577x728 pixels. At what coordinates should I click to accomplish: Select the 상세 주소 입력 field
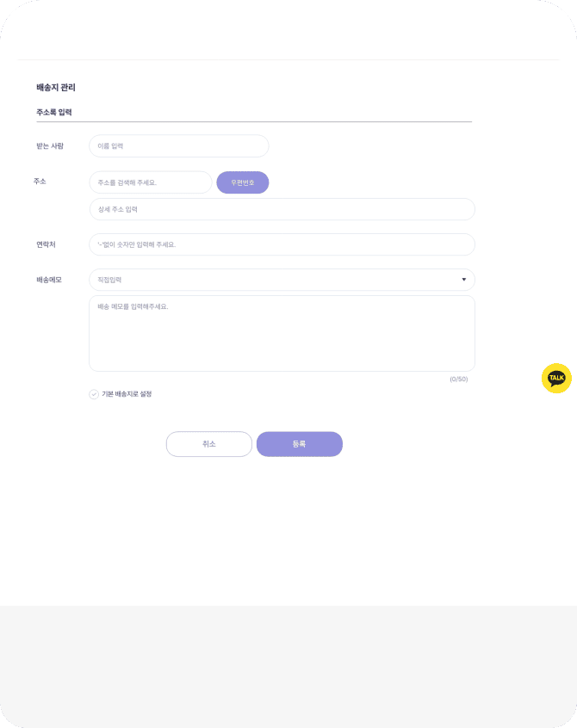point(282,209)
